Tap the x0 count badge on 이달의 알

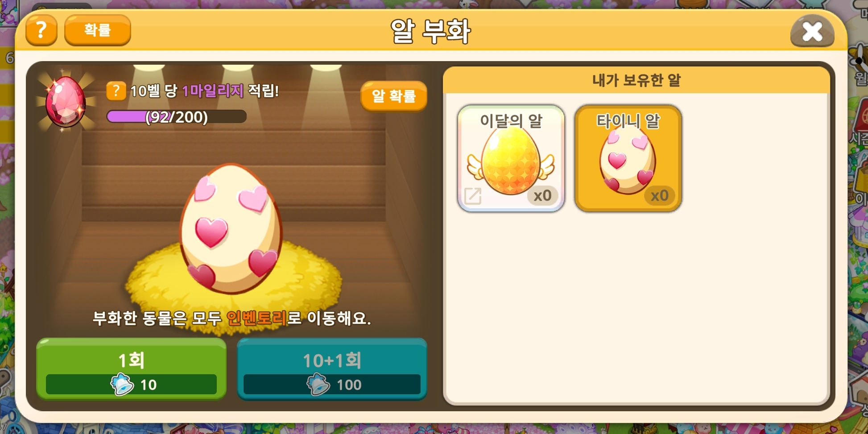tap(542, 195)
